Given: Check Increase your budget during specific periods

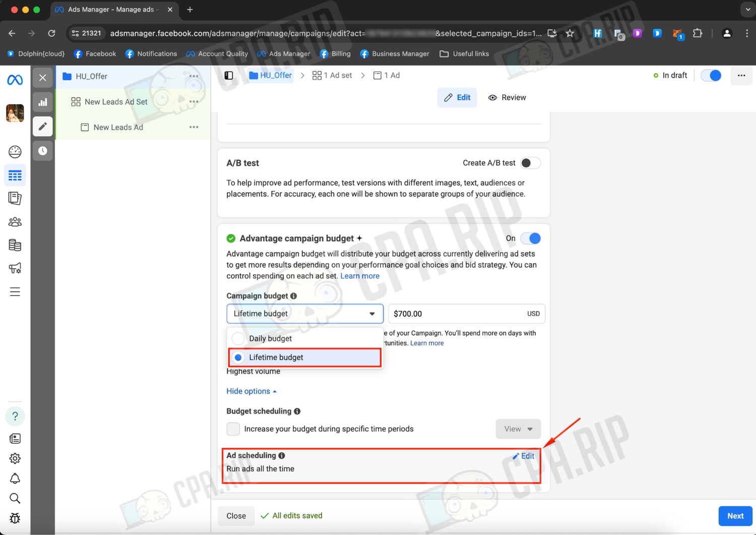Looking at the screenshot, I should 233,429.
